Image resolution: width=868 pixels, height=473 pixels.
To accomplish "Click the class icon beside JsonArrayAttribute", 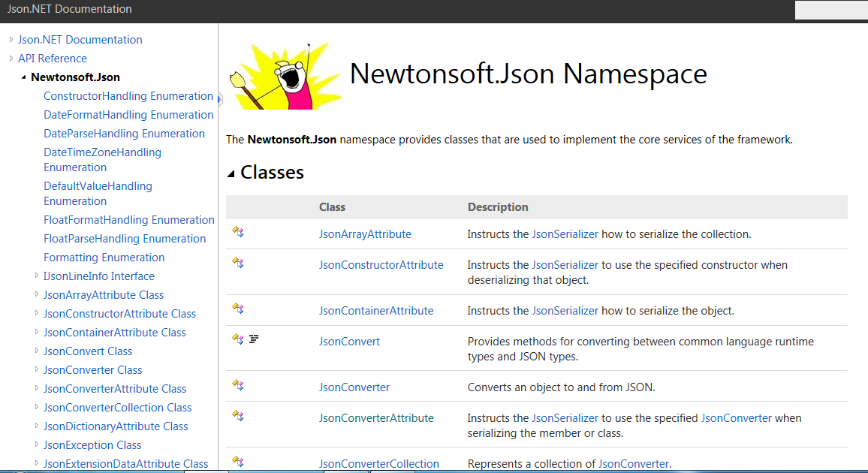I will coord(238,233).
